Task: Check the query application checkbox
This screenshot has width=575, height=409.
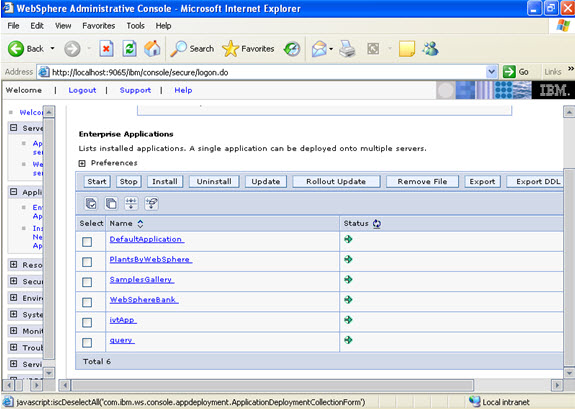Action: tap(87, 343)
